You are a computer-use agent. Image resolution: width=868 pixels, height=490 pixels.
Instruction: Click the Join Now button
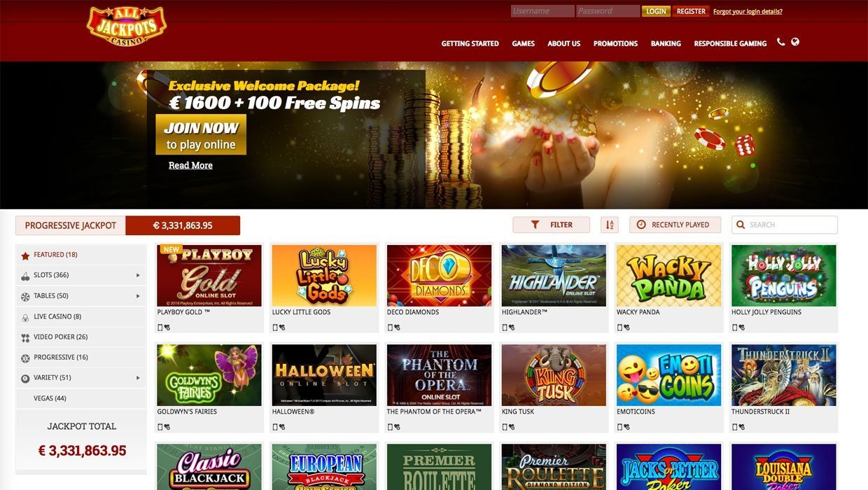tap(201, 134)
